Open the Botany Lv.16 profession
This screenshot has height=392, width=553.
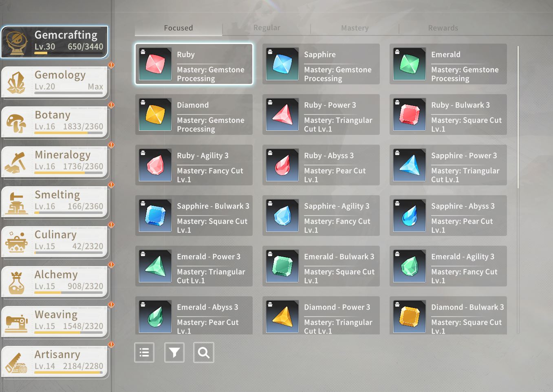pyautogui.click(x=55, y=122)
